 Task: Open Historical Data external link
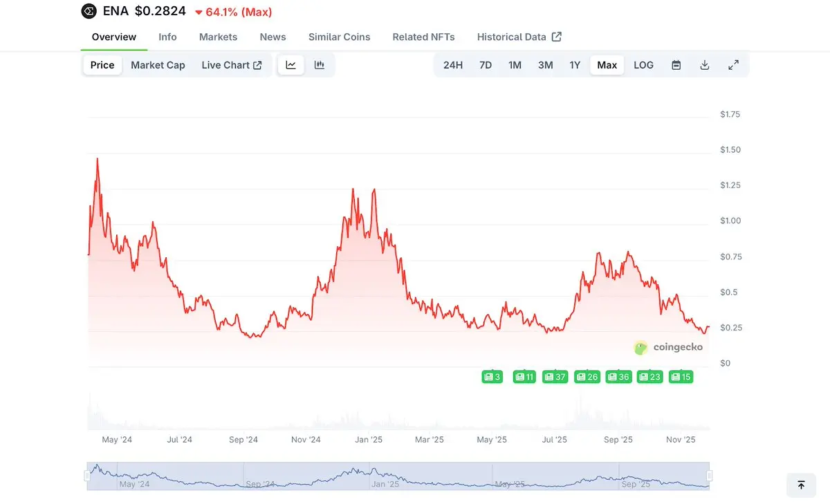[519, 37]
